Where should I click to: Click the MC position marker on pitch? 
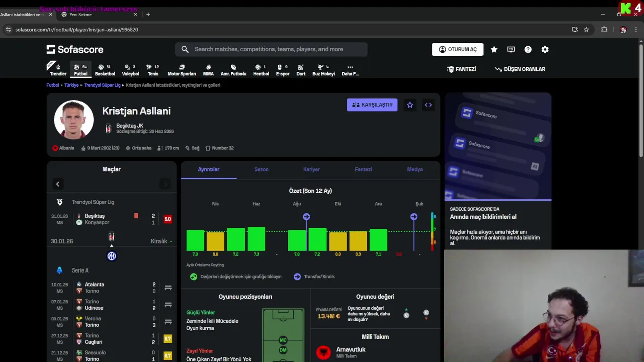(283, 340)
